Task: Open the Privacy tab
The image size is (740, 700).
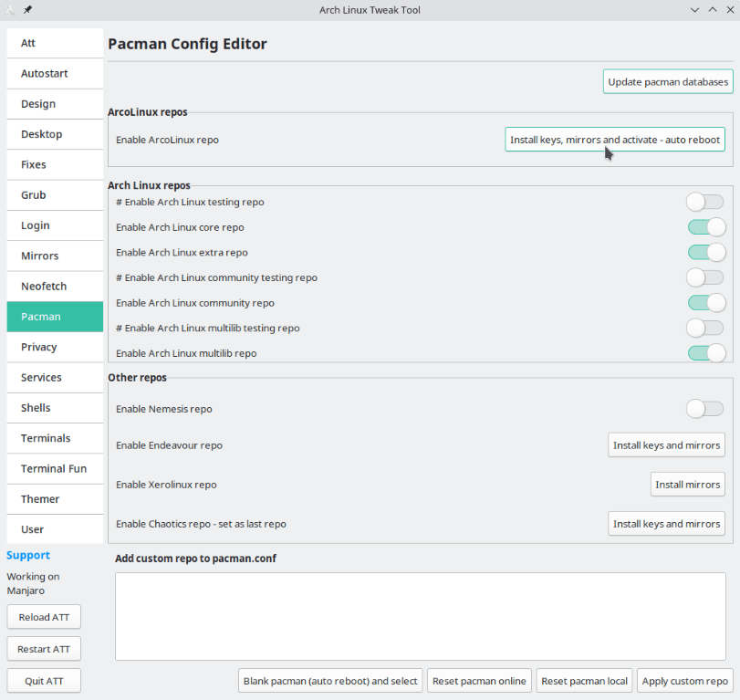Action: pos(55,347)
